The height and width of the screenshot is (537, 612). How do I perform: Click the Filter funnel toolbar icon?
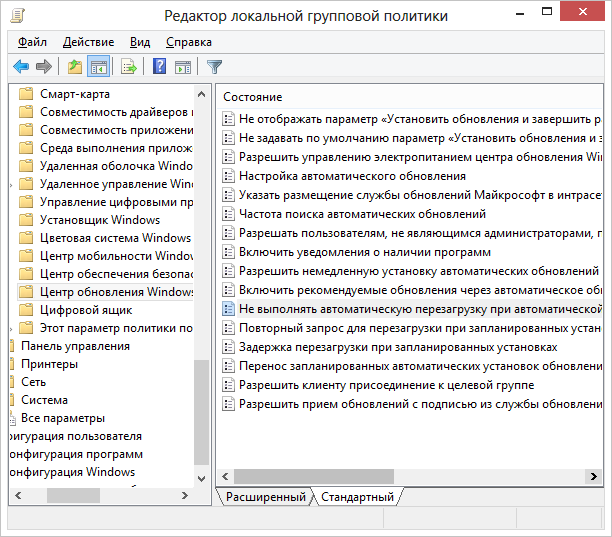pos(214,67)
